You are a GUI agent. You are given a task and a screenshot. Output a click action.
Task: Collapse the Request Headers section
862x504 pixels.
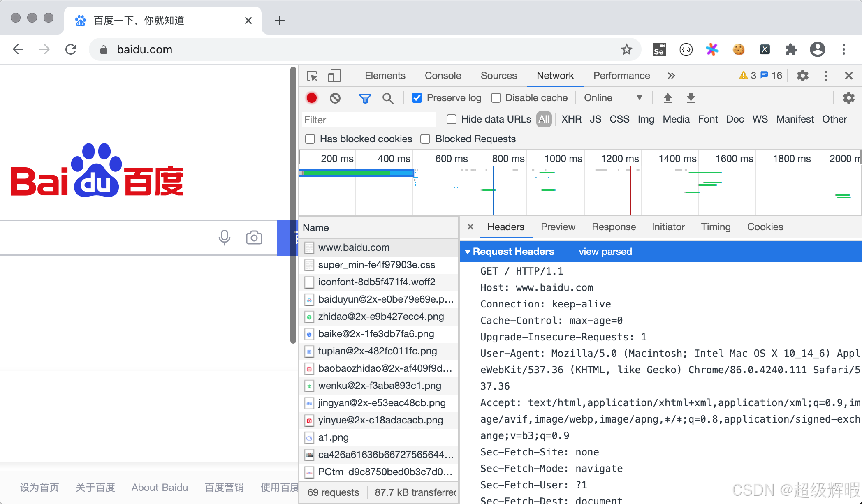468,251
